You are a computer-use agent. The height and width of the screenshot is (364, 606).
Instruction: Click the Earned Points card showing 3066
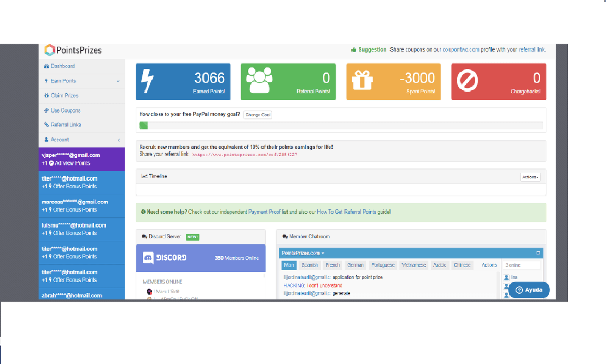pos(183,82)
